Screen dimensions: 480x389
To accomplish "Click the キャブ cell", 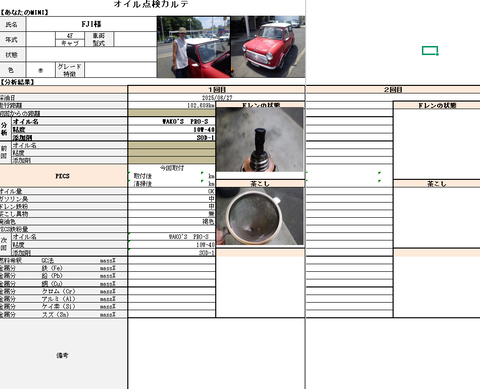I will pos(70,43).
